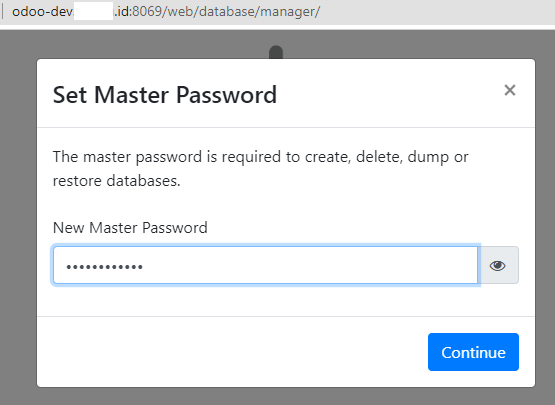Click the "/web/database/manager/" URL path
This screenshot has height=405, width=555.
(x=241, y=11)
